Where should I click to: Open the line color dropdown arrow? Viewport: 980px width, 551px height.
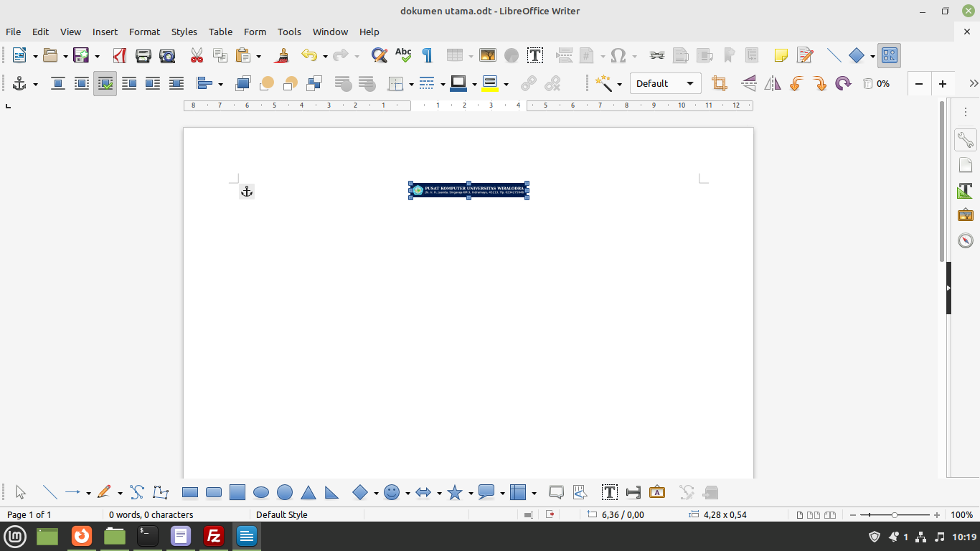pos(474,85)
